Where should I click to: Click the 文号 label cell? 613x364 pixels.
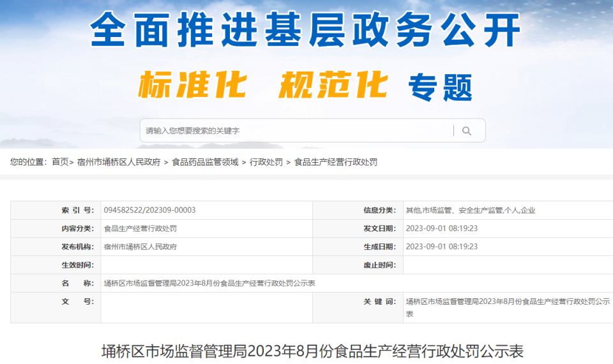click(x=56, y=308)
